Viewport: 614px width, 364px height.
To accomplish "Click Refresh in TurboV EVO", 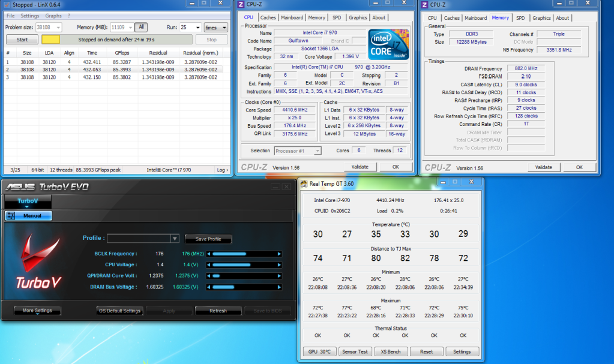I will [x=218, y=311].
